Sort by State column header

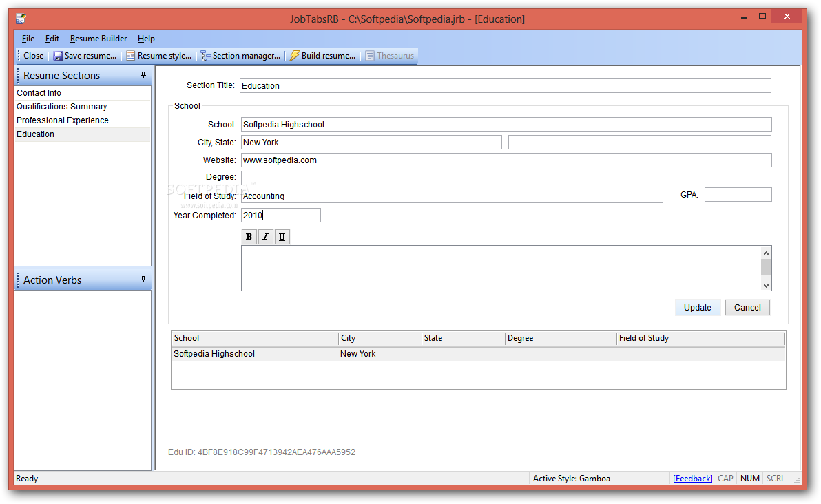464,339
